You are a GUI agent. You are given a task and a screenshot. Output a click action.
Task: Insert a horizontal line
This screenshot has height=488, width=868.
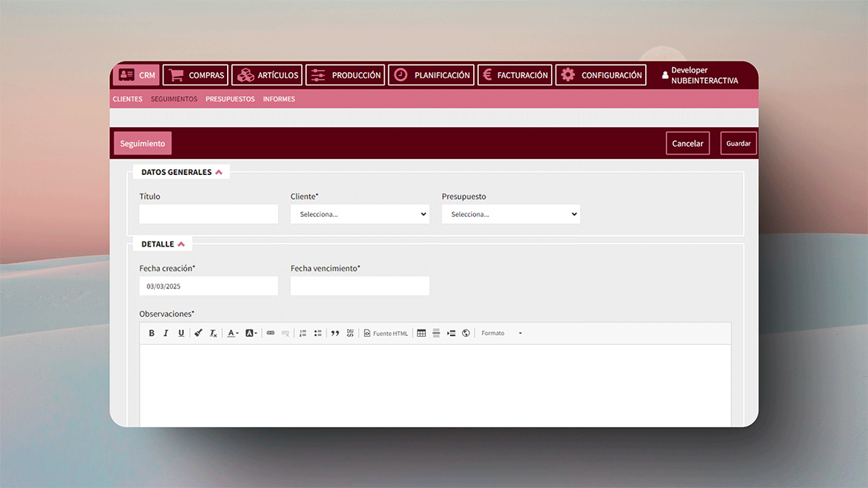point(436,333)
